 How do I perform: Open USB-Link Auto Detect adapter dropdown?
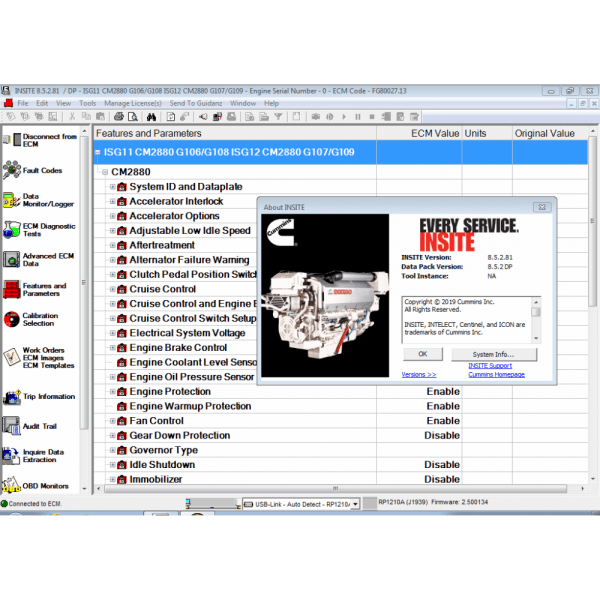[355, 504]
